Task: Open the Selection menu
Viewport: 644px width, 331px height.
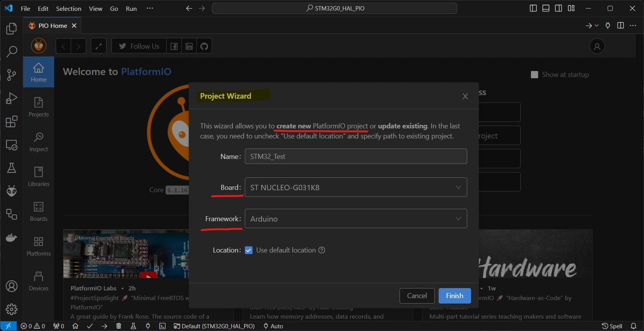Action: click(x=68, y=9)
